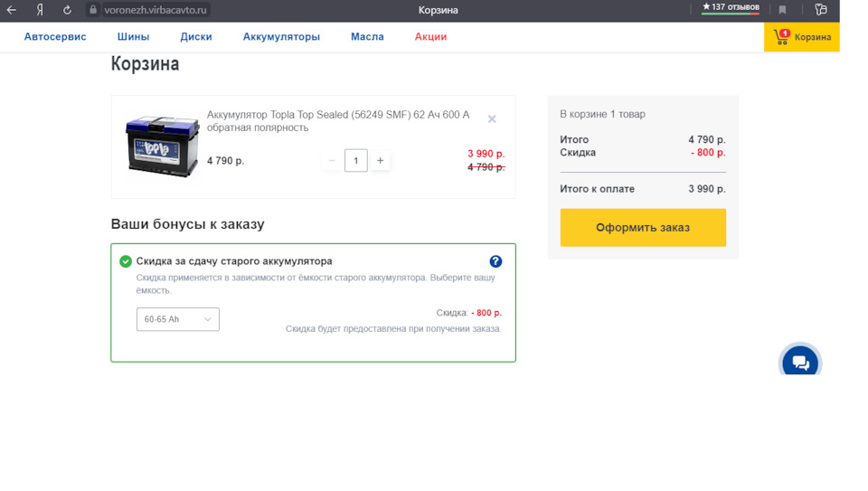Open the live chat bubble
Image resolution: width=868 pixels, height=491 pixels.
click(800, 363)
